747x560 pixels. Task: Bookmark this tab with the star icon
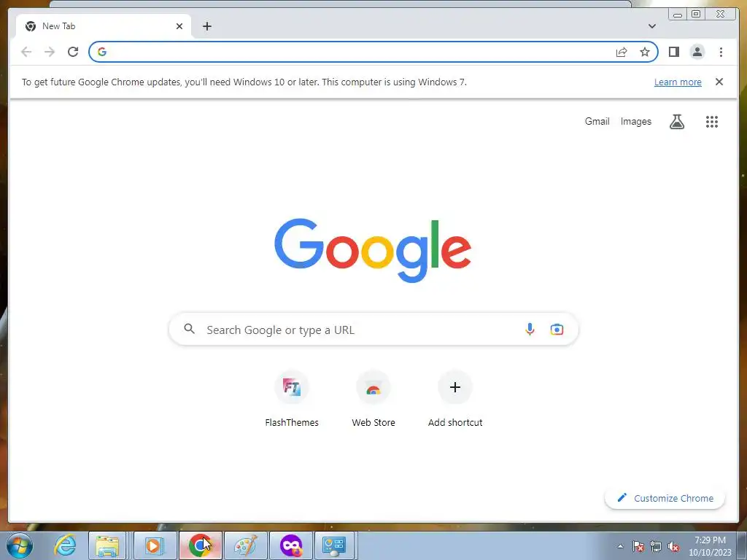click(645, 52)
